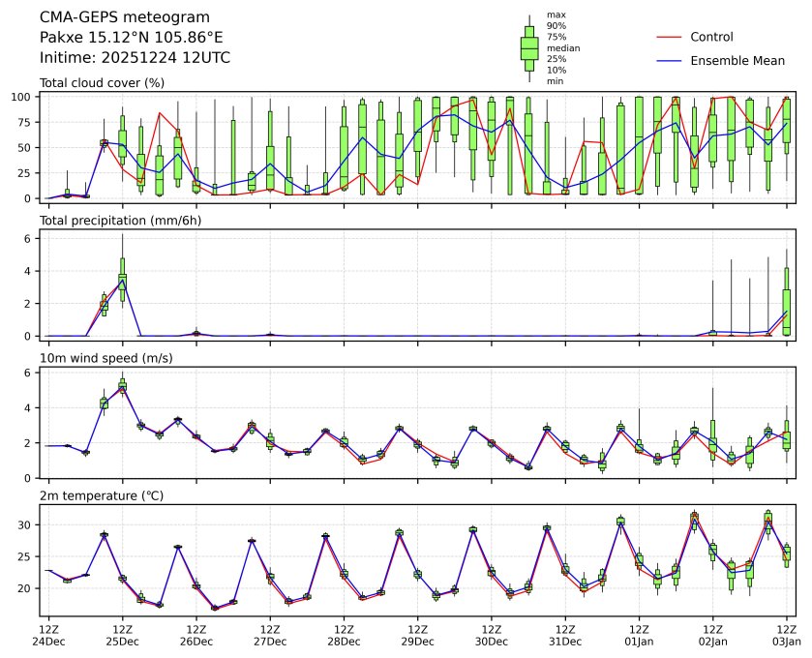Click the Initime 20251224 12UTC text

[135, 58]
